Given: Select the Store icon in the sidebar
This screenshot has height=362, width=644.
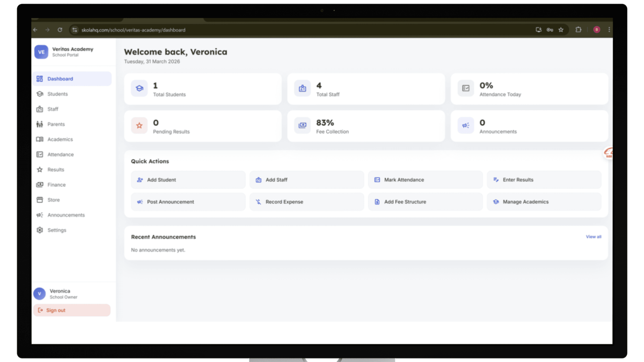Looking at the screenshot, I should (40, 200).
